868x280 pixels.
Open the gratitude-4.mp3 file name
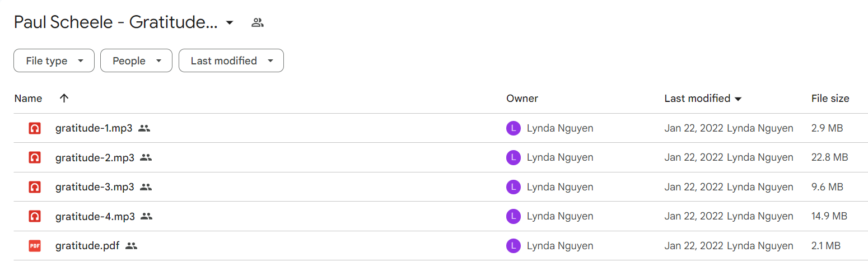tap(95, 216)
